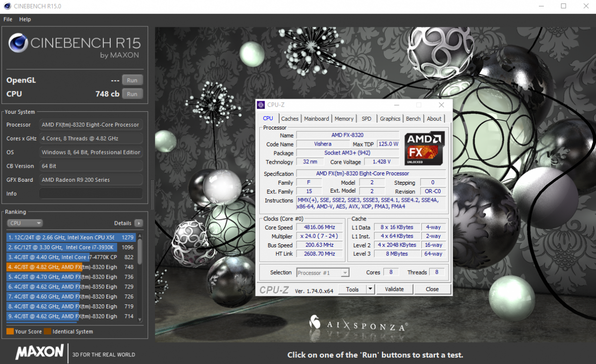This screenshot has height=364, width=596.
Task: Click the Close button in CPU-Z
Action: point(432,289)
